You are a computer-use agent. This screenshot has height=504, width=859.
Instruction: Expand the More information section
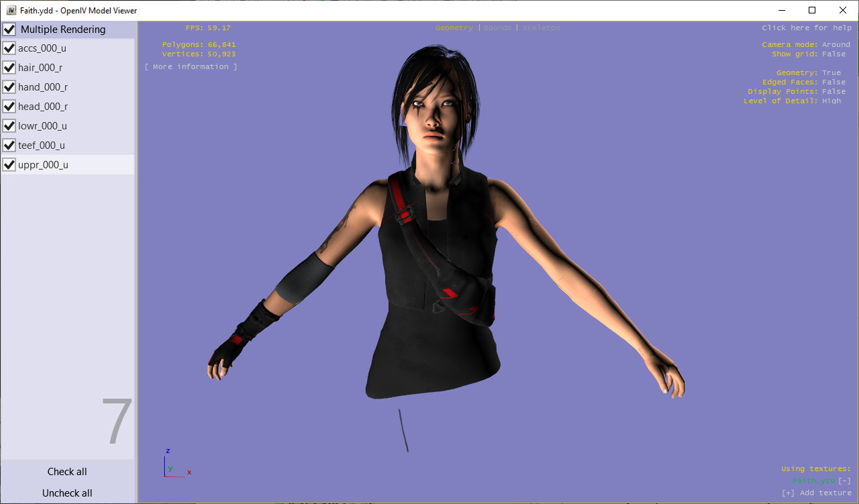[x=191, y=66]
